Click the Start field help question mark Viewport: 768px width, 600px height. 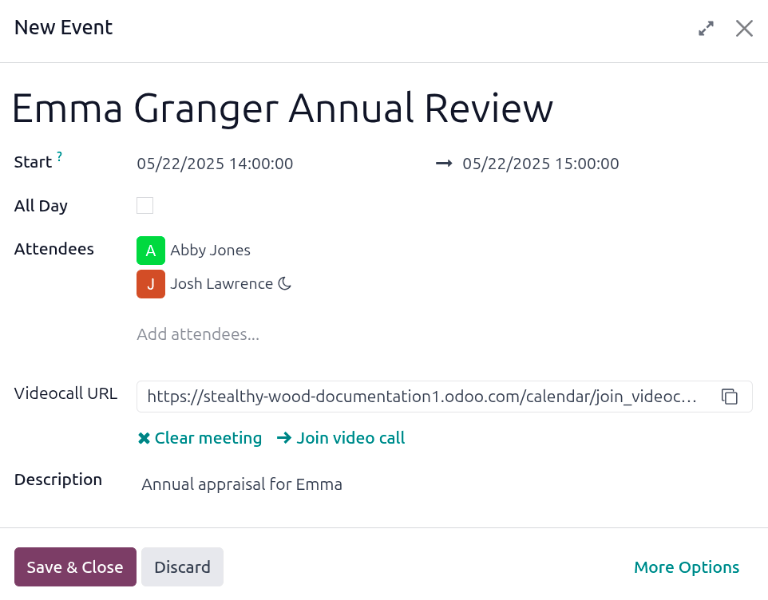point(59,156)
